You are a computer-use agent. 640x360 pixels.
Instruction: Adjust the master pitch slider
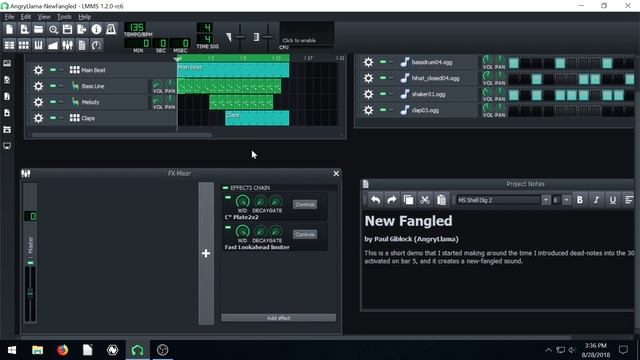268,37
